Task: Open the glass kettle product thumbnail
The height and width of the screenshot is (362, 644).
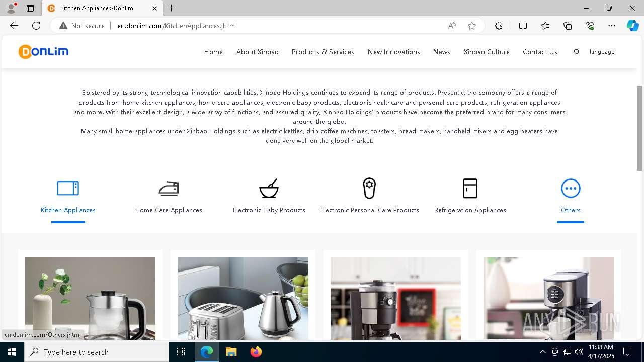Action: (90, 299)
